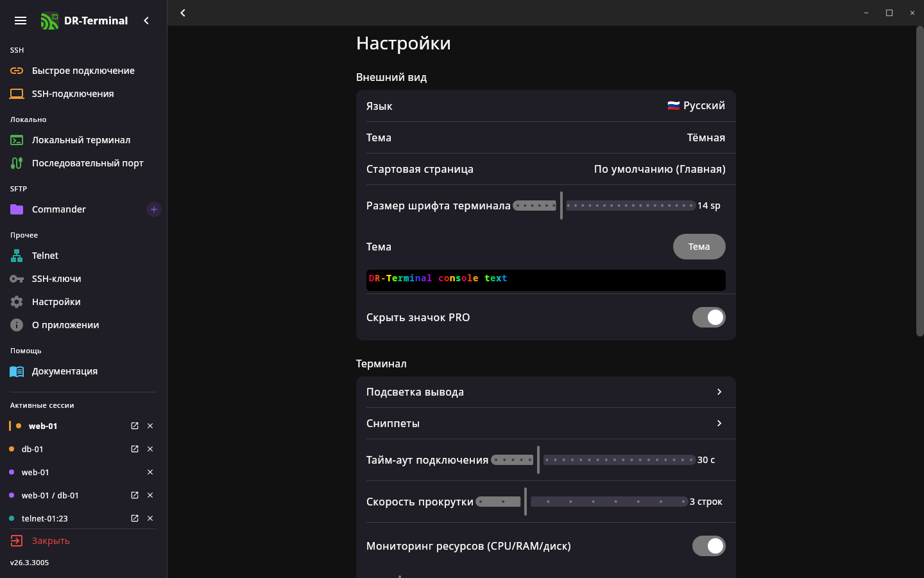Viewport: 924px width, 578px height.
Task: Select the purple web-01 session
Action: coord(35,472)
